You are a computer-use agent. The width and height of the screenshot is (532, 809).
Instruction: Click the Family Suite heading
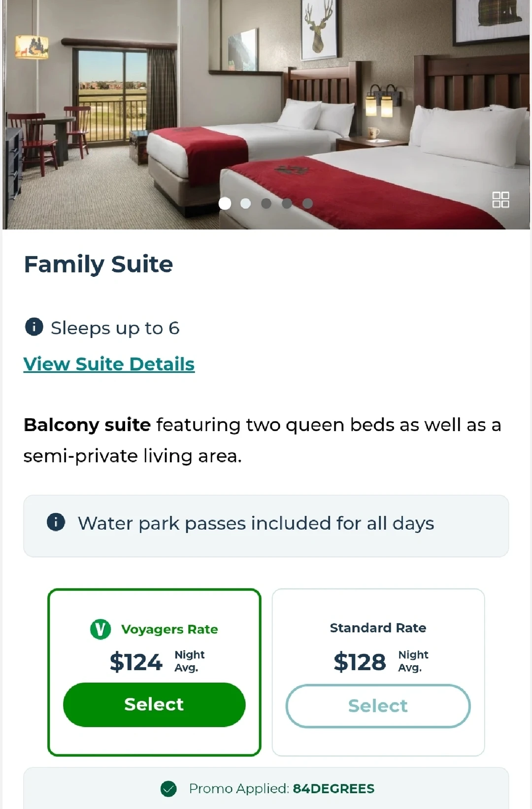[99, 265]
